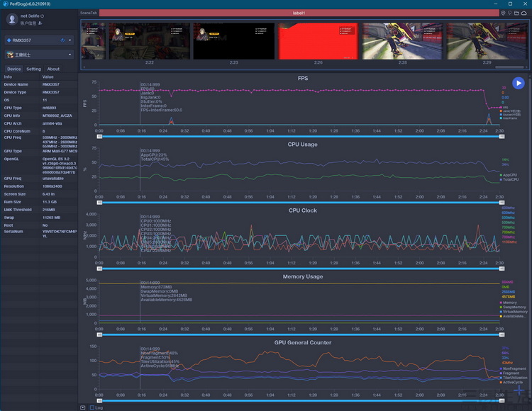This screenshot has width=532, height=411.
Task: Click the FPS chart range slider right handle
Action: pos(501,137)
